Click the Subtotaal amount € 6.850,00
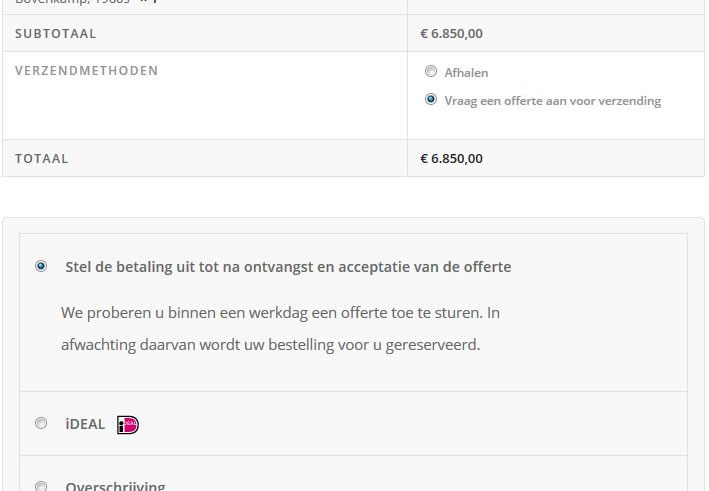The height and width of the screenshot is (491, 709). (451, 33)
